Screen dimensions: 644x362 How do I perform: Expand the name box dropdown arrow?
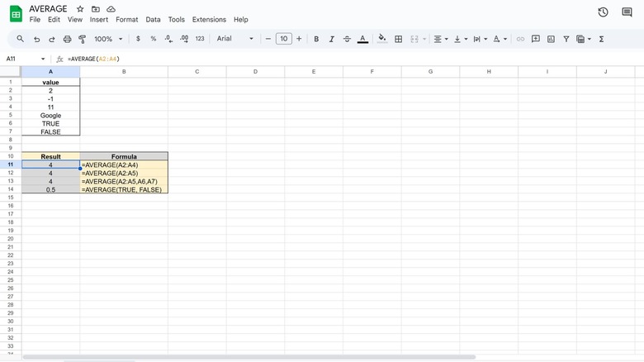click(x=43, y=59)
